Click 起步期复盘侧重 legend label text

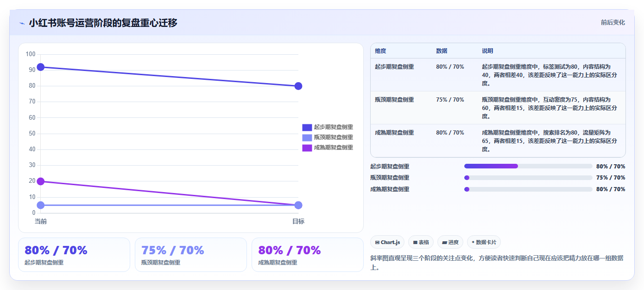tap(334, 127)
